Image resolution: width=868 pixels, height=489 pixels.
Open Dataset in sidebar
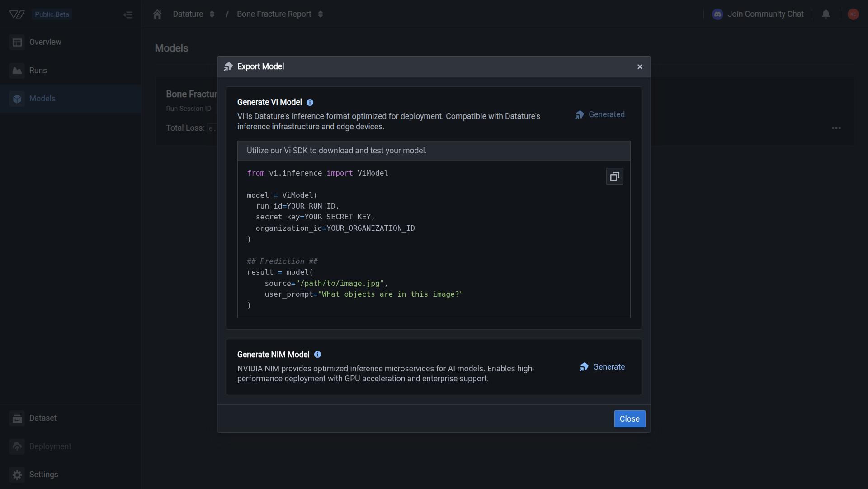click(71, 418)
